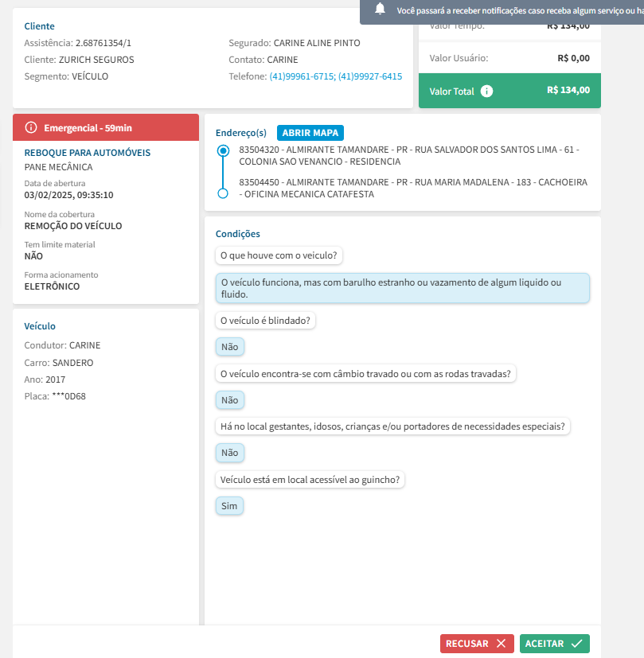Screen dimensions: 644x658
Task: Select the filled origin address marker
Action: pyautogui.click(x=223, y=150)
